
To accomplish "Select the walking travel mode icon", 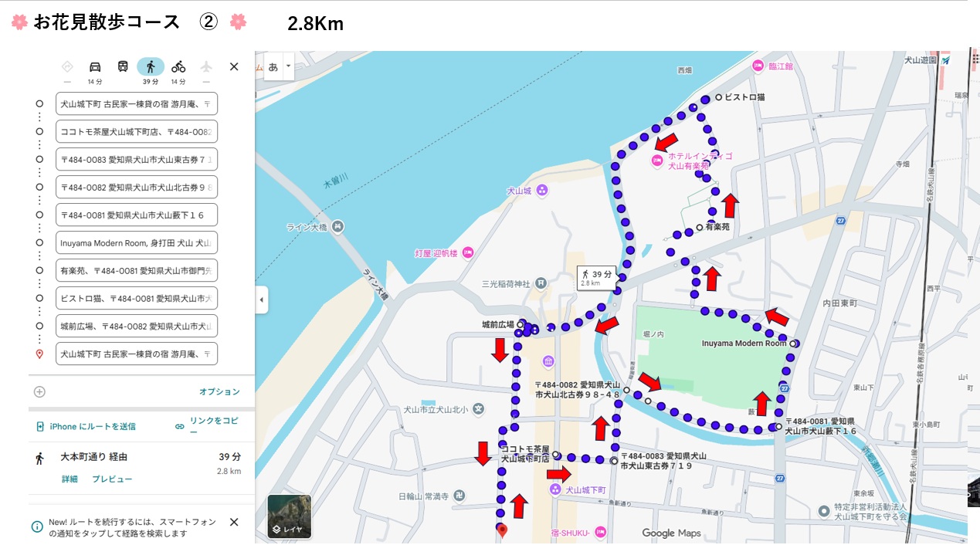I will click(151, 66).
